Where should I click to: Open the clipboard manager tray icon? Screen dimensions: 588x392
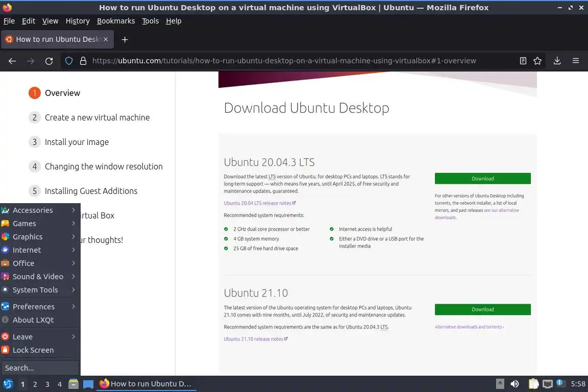click(x=533, y=384)
